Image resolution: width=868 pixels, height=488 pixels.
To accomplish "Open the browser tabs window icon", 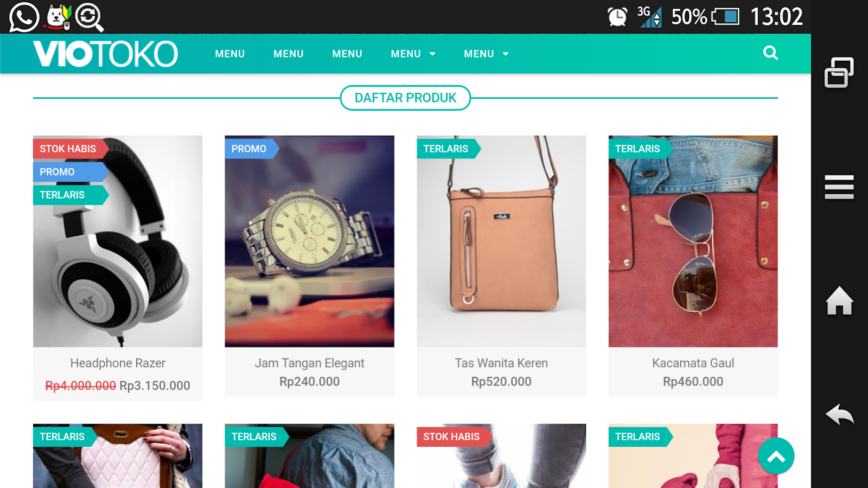I will pyautogui.click(x=839, y=72).
